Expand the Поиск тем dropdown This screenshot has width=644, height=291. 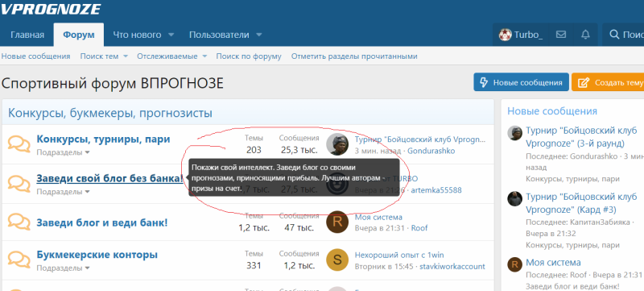point(126,56)
